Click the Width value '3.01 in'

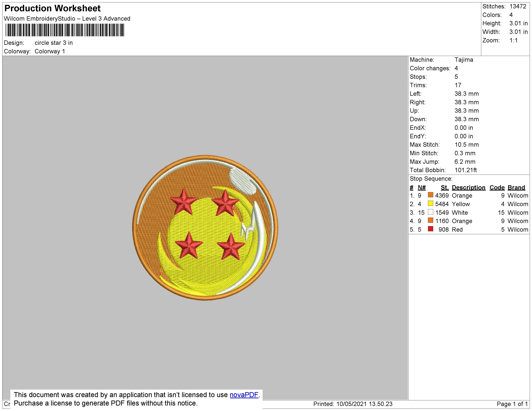pyautogui.click(x=518, y=32)
